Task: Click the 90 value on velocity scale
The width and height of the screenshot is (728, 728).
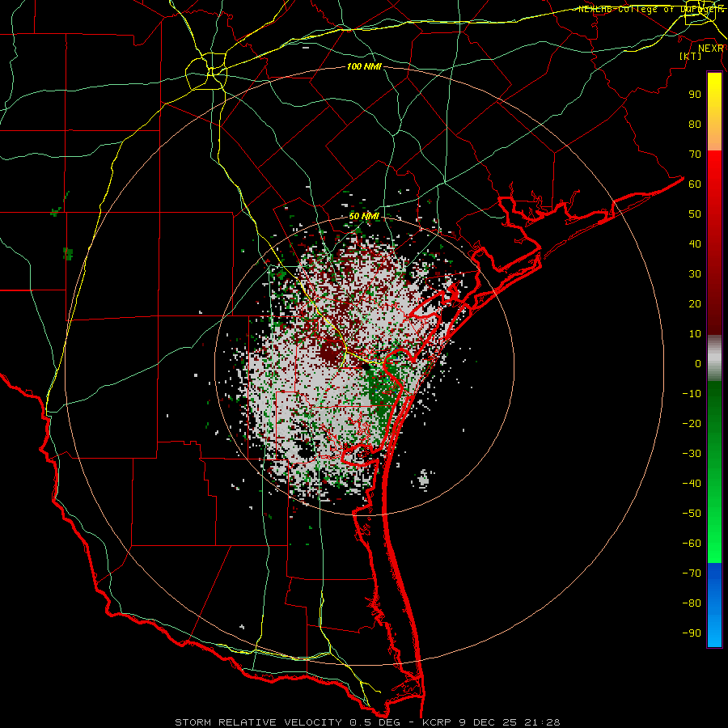Action: pyautogui.click(x=695, y=95)
